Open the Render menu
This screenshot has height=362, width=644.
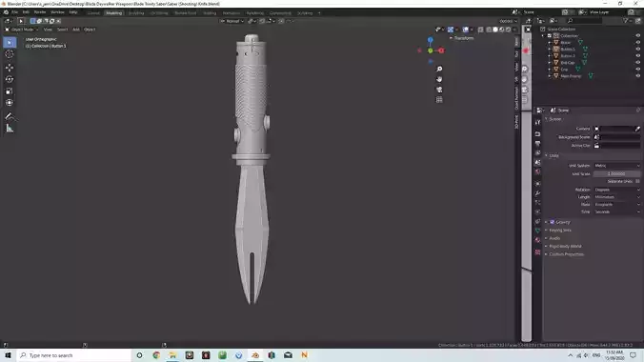click(x=40, y=12)
